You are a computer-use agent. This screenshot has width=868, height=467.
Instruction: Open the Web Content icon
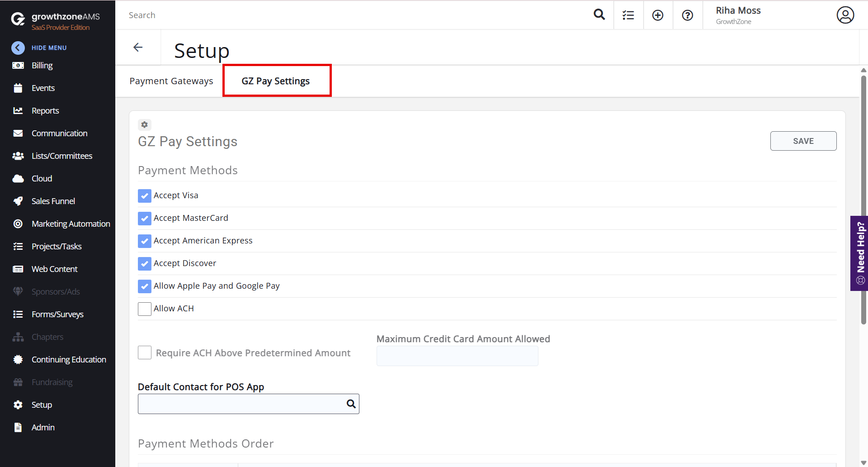click(18, 269)
